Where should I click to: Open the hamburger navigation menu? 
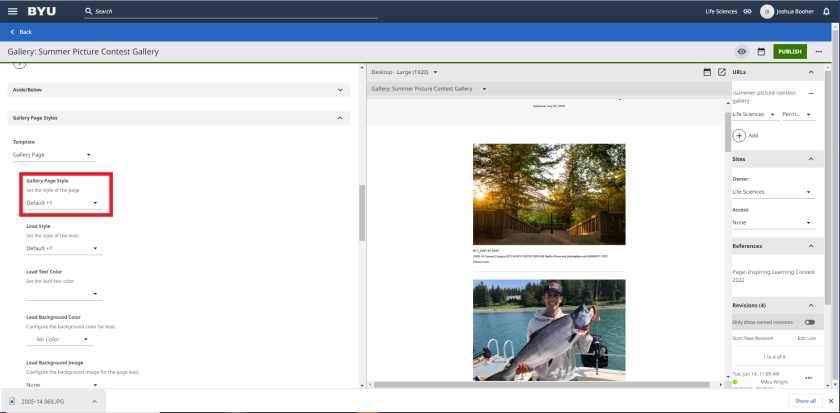coord(12,11)
